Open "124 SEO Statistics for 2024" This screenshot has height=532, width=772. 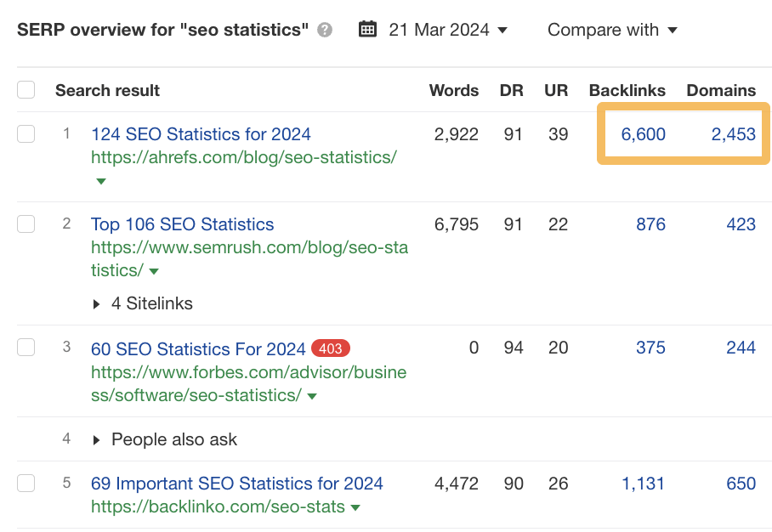(201, 133)
